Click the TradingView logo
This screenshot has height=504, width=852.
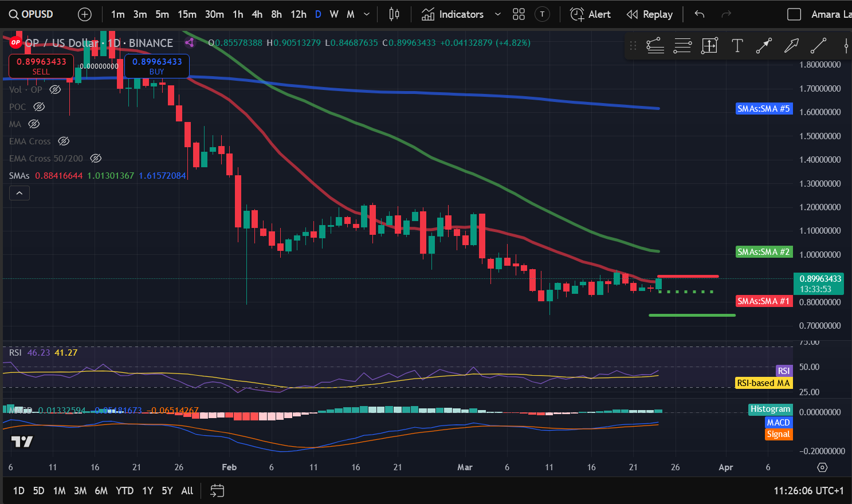(x=22, y=442)
